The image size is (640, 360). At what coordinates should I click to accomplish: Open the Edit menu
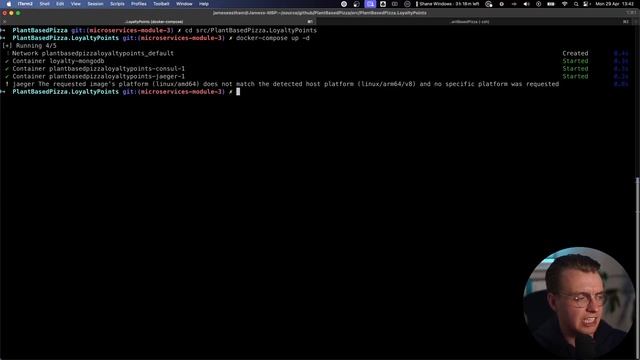coord(60,4)
